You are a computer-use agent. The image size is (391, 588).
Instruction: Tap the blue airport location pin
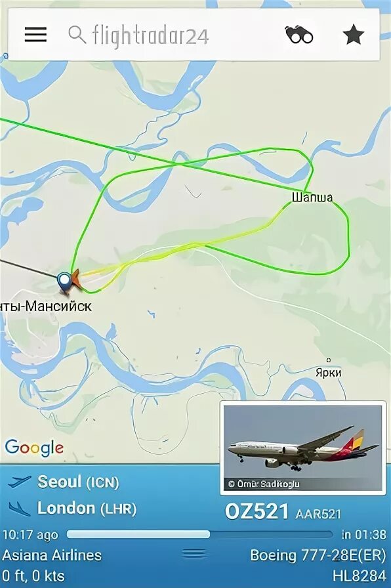[x=64, y=283]
